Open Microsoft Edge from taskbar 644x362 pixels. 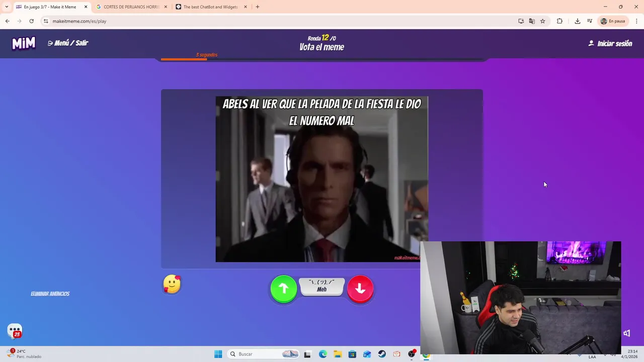[x=323, y=354]
